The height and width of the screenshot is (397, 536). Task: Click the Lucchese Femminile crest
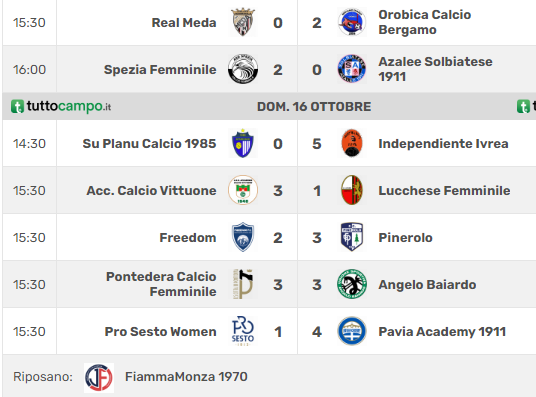(x=352, y=190)
